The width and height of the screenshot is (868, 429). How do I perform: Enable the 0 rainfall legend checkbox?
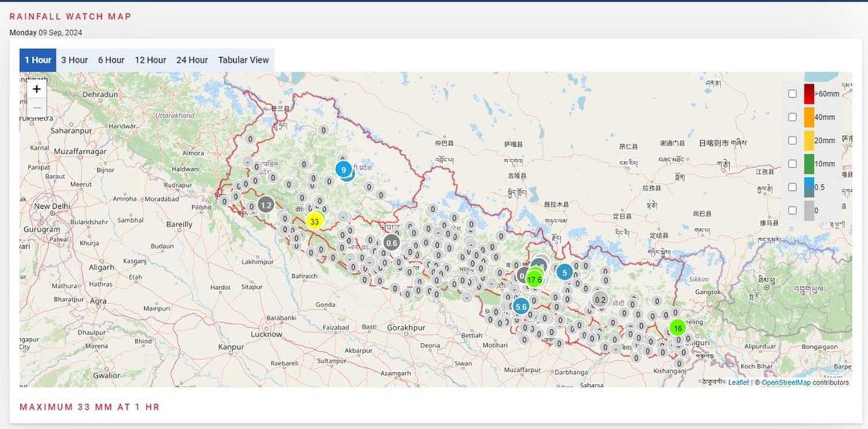(x=792, y=210)
